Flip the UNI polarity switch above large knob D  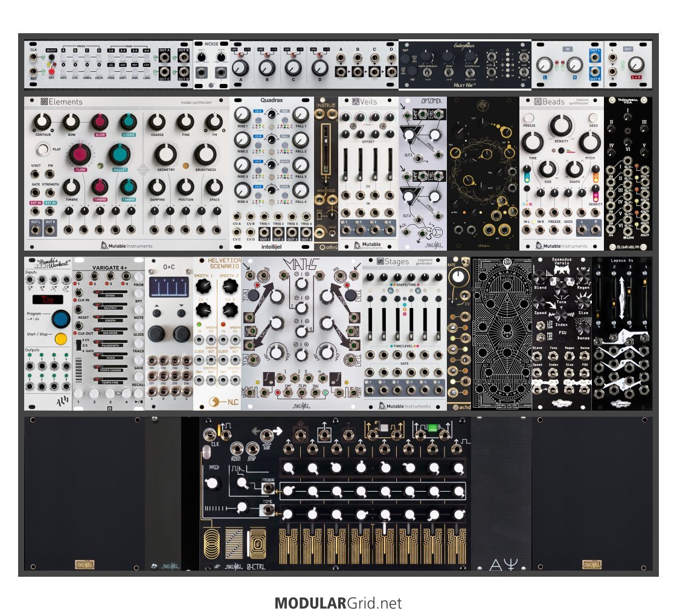pos(320,55)
